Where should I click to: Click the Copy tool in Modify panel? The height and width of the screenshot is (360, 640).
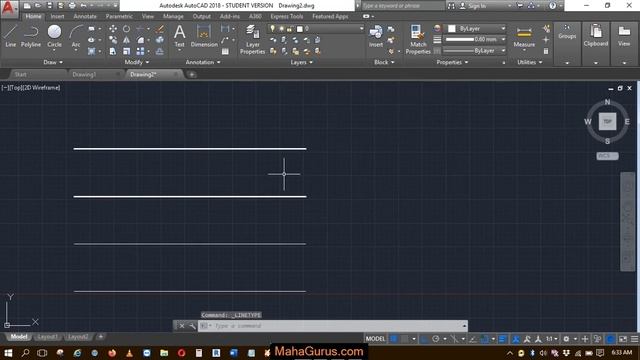[113, 40]
